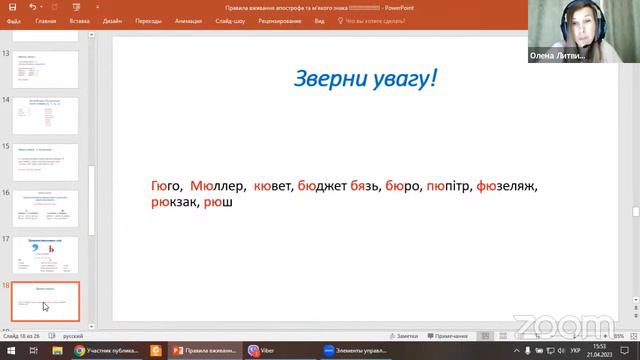This screenshot has width=640, height=360.
Task: Open the Customize Quick Access Toolbar dropdown
Action: pyautogui.click(x=97, y=7)
